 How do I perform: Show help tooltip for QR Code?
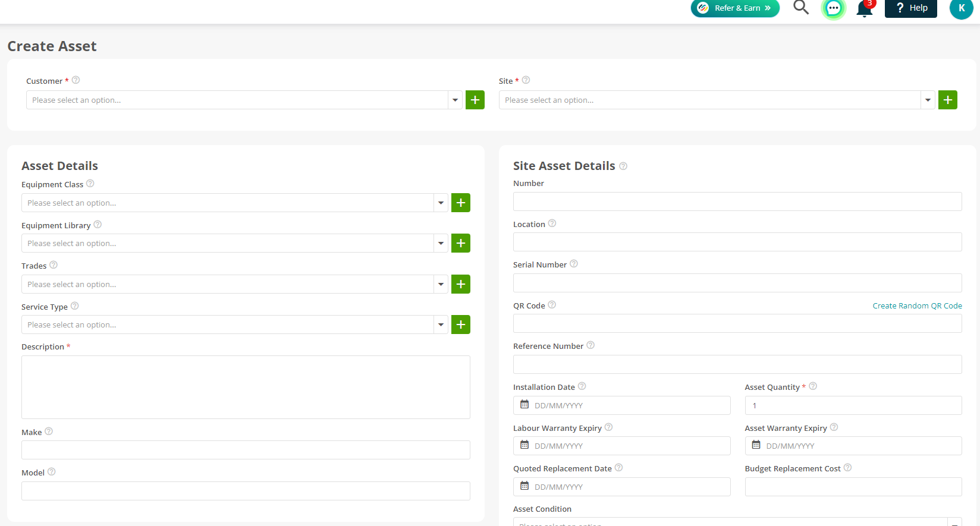(552, 305)
